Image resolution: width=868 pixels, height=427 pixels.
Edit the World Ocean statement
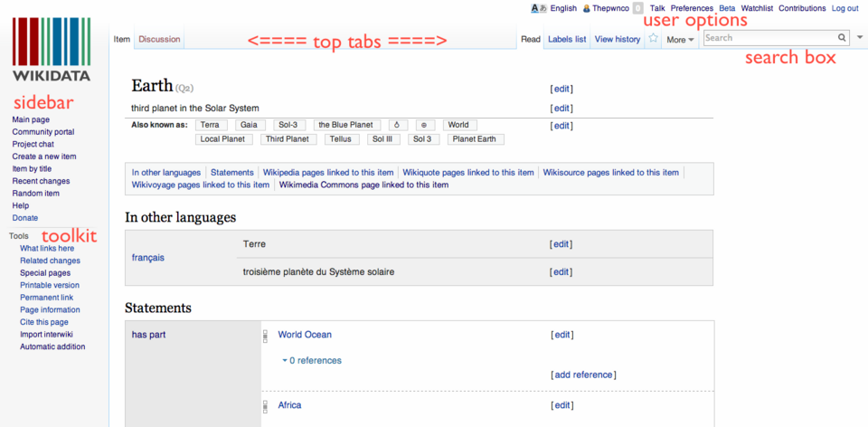click(562, 335)
